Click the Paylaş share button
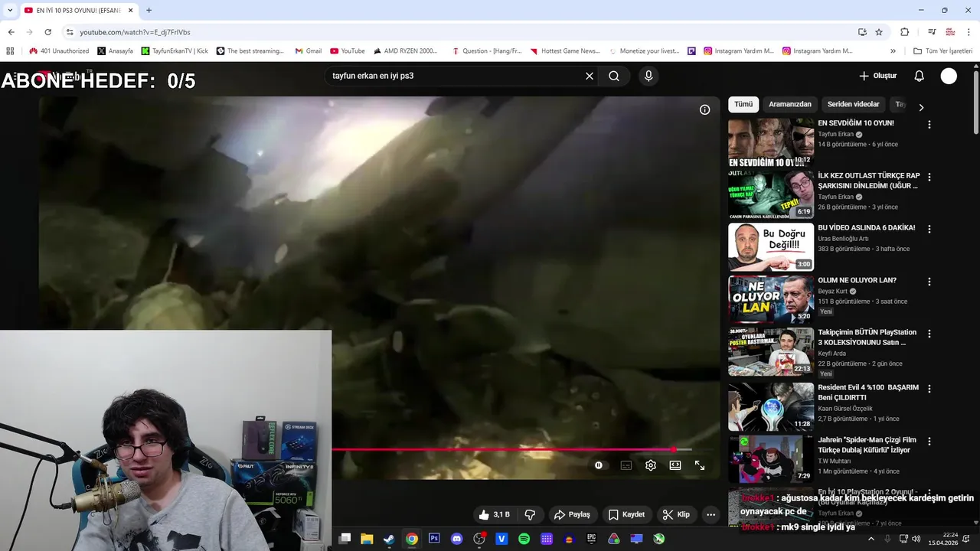 573,515
